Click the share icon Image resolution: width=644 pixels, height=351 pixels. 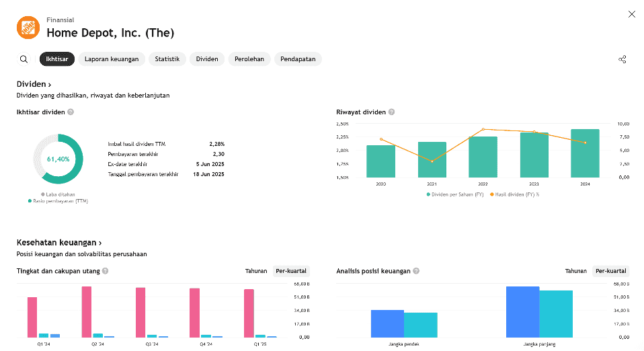point(622,59)
